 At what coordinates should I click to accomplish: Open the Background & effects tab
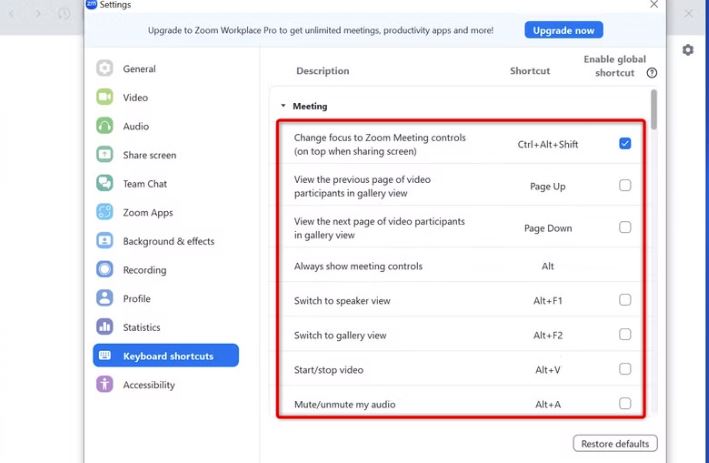(166, 241)
